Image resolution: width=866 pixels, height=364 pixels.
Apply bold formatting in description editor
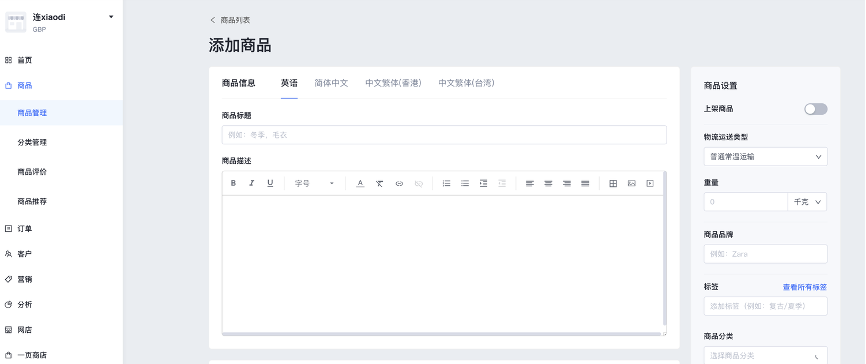pyautogui.click(x=233, y=183)
